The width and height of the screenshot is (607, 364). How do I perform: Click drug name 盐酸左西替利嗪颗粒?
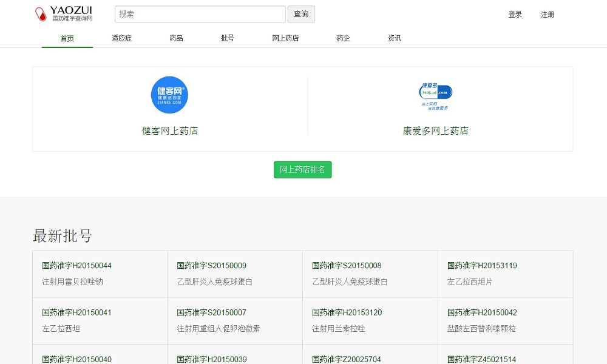[481, 329]
